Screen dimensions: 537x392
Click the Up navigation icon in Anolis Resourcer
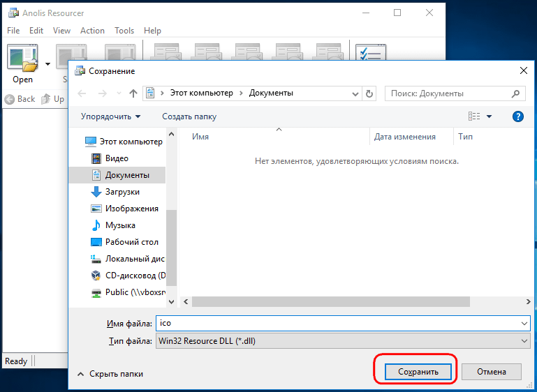coord(46,99)
